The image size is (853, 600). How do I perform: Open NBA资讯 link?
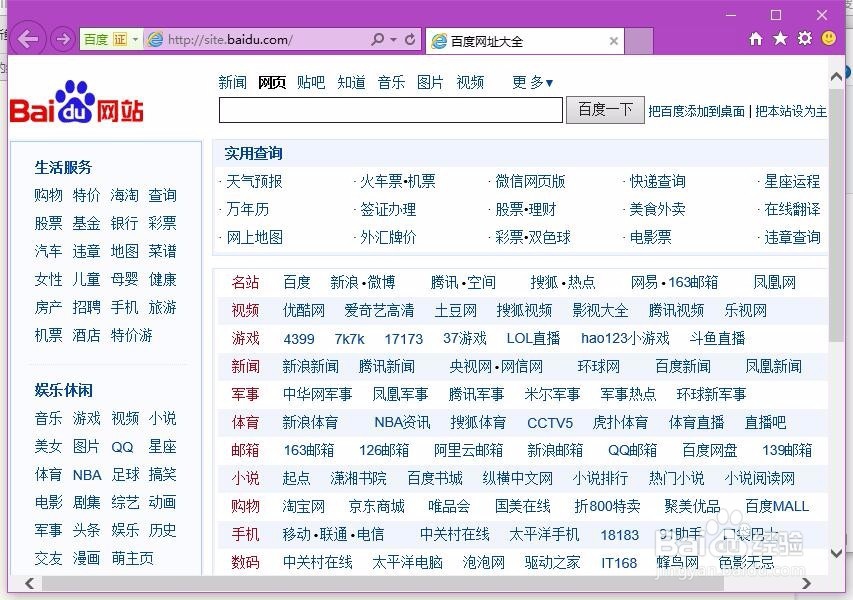click(x=402, y=422)
